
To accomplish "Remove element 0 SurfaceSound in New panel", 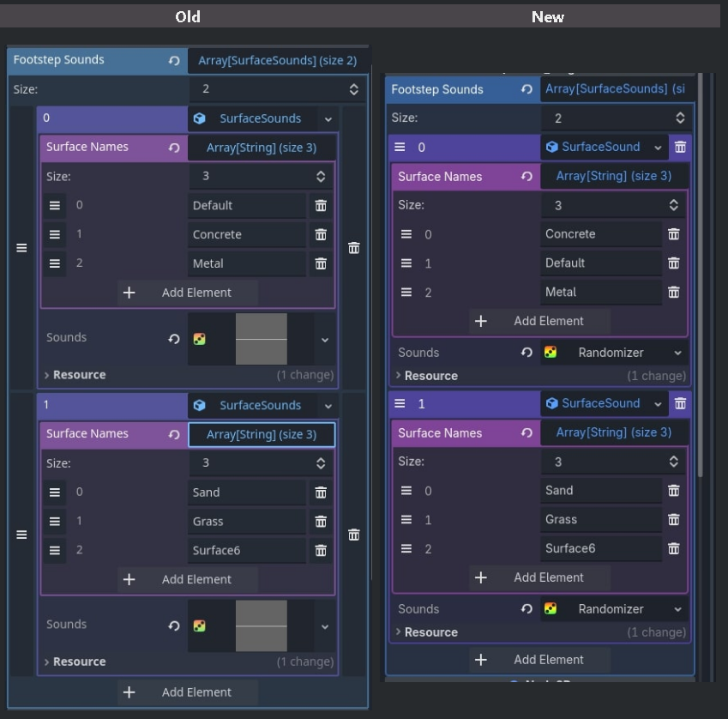I will tap(680, 147).
